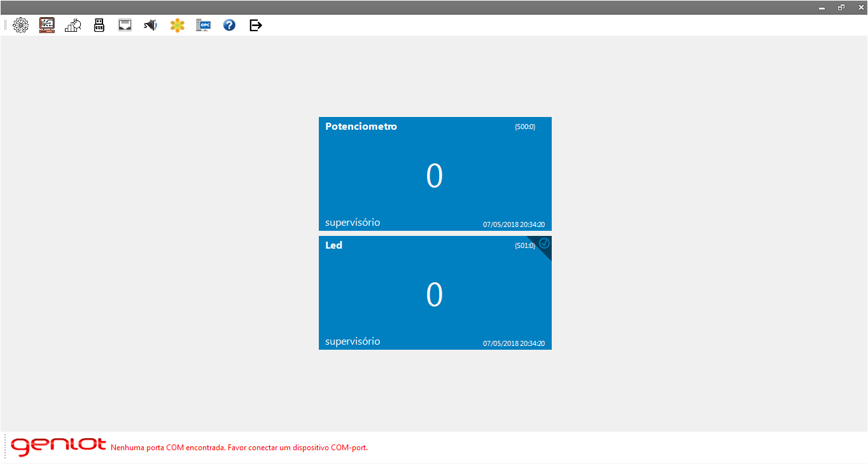Open the supervisory monitor screen icon

coord(47,25)
